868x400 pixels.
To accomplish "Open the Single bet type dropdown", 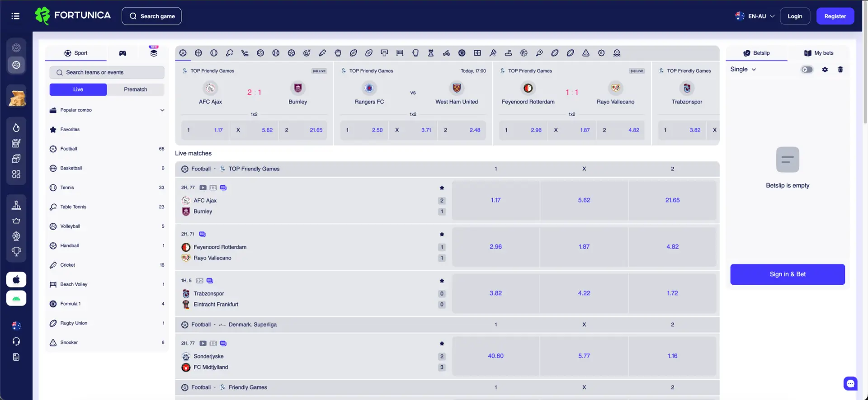I will [x=743, y=70].
